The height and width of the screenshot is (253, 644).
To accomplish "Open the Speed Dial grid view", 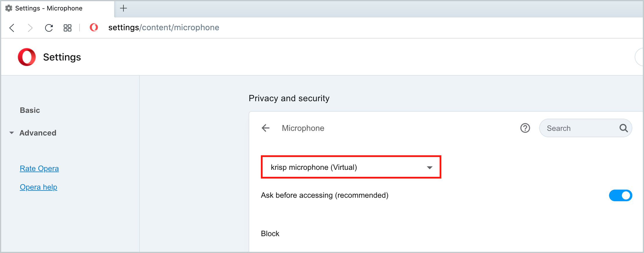I will coord(68,28).
